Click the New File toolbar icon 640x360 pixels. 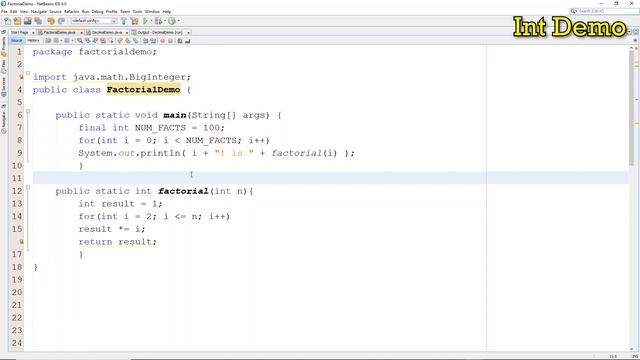pos(7,21)
